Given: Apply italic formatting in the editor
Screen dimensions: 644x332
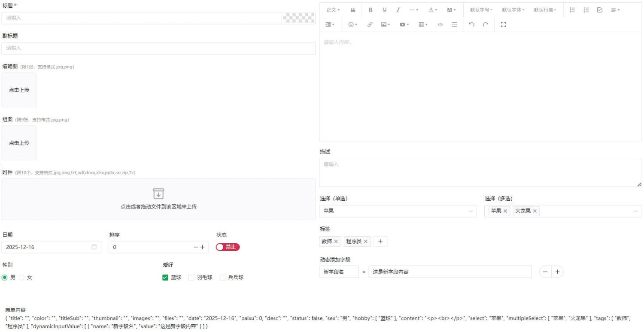Looking at the screenshot, I should pyautogui.click(x=398, y=10).
